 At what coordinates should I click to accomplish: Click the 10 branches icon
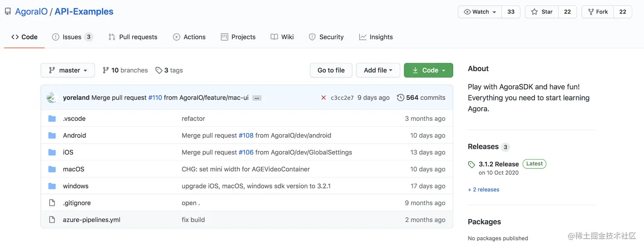[x=106, y=70]
